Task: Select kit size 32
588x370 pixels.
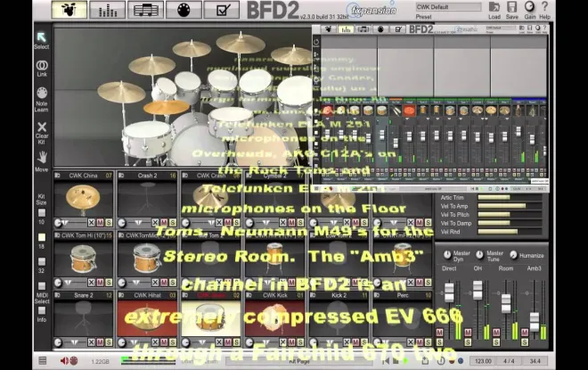Action: pos(42,261)
